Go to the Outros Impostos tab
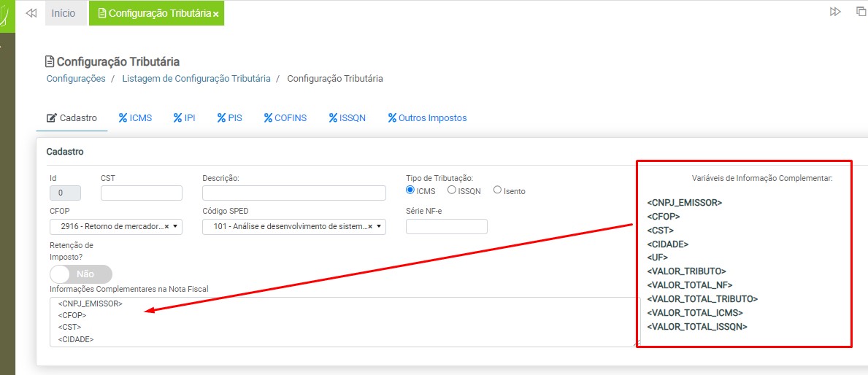The image size is (868, 375). [x=427, y=118]
